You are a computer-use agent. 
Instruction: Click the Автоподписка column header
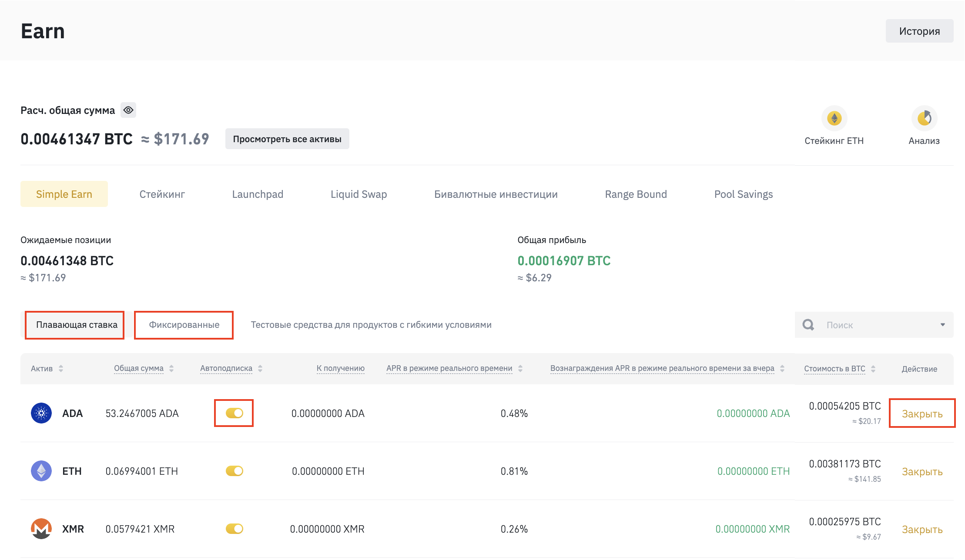[226, 368]
